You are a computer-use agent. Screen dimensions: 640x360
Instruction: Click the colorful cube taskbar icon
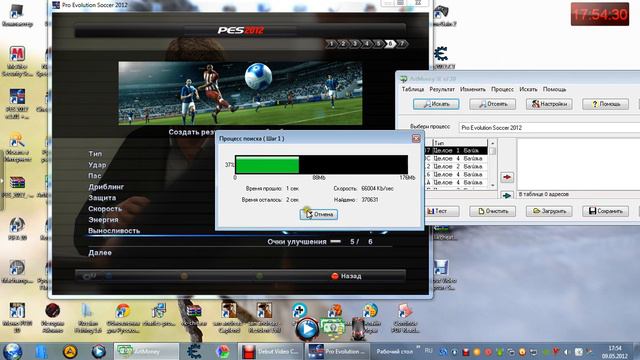[x=222, y=351]
